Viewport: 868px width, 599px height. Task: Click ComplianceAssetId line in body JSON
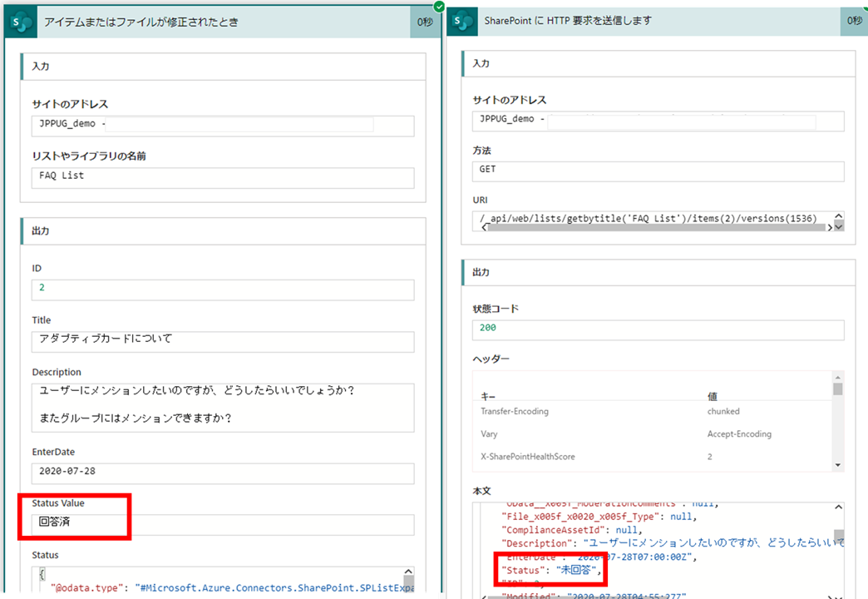572,530
